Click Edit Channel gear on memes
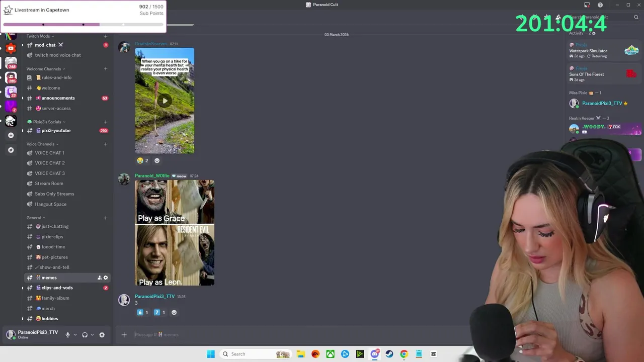This screenshot has height=362, width=644. [106, 278]
